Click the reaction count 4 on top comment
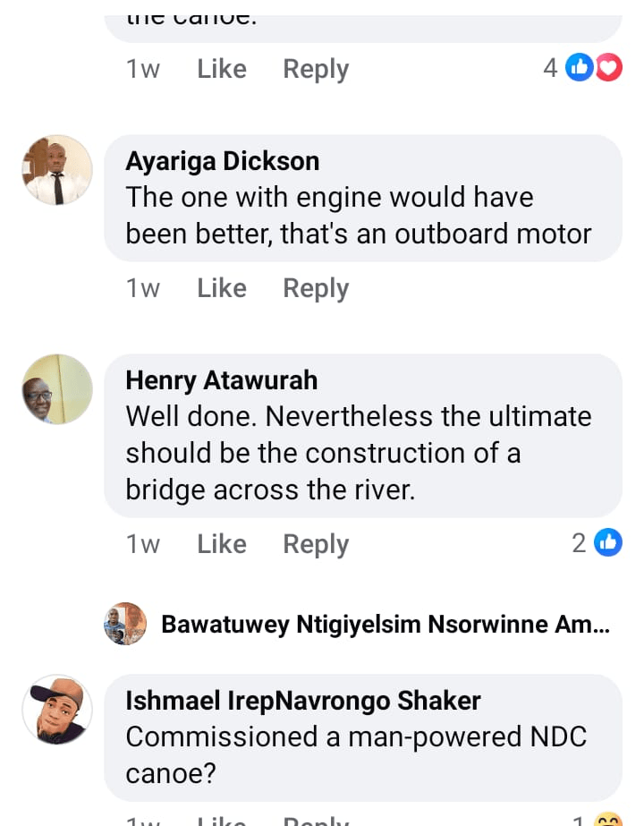644x826 pixels. click(550, 67)
